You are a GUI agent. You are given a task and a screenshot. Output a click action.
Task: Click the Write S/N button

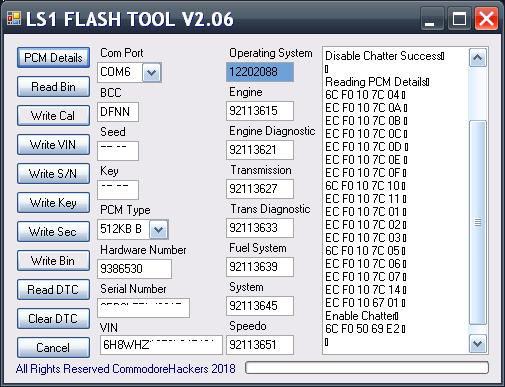53,174
